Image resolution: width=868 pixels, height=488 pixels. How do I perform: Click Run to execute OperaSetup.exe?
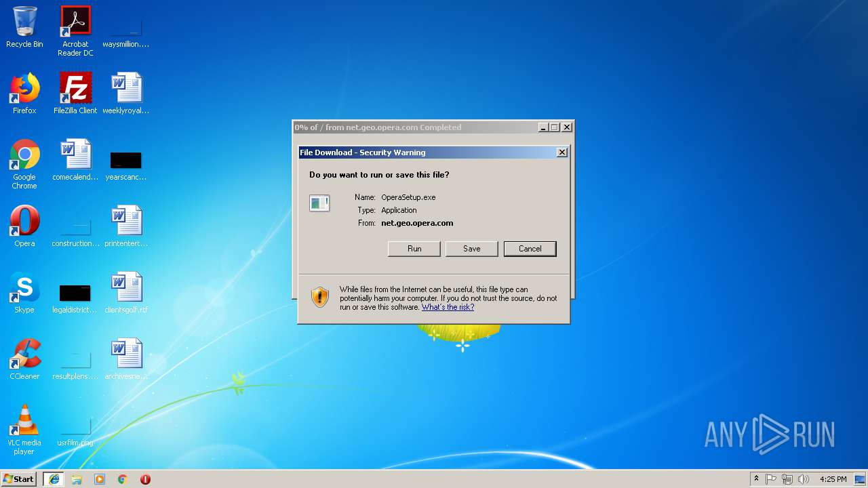tap(414, 249)
